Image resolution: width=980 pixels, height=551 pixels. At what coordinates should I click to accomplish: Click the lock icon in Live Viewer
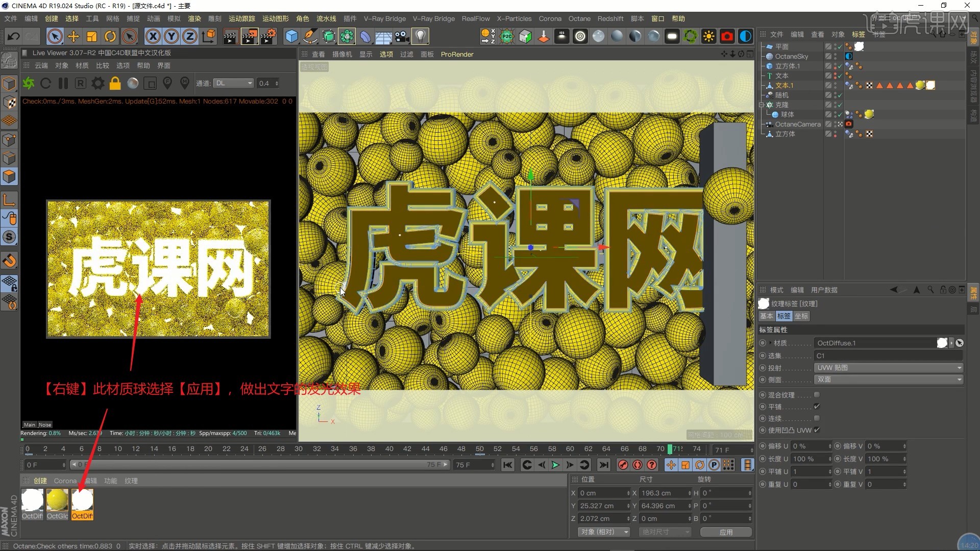[115, 83]
